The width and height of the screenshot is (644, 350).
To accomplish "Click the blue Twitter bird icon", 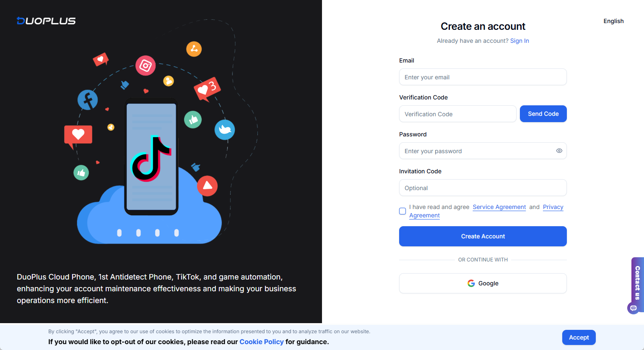I will tap(225, 130).
